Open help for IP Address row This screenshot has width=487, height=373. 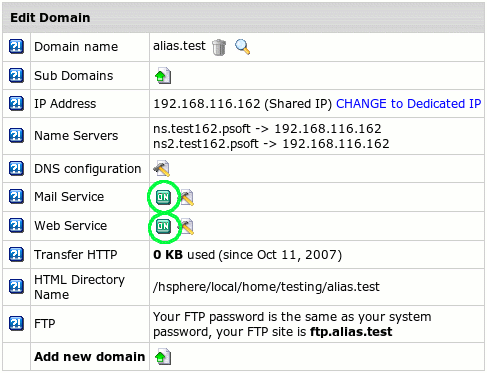16,103
